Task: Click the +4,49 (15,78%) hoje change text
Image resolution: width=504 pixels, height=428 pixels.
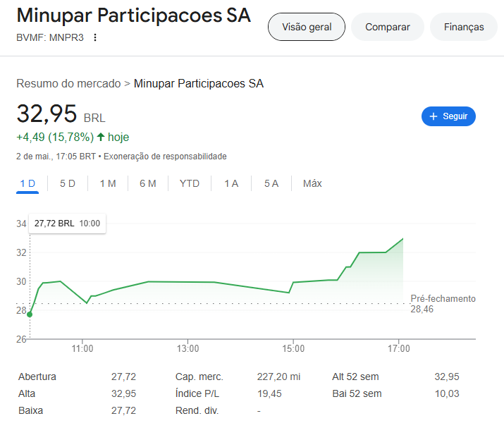Action: click(x=73, y=137)
